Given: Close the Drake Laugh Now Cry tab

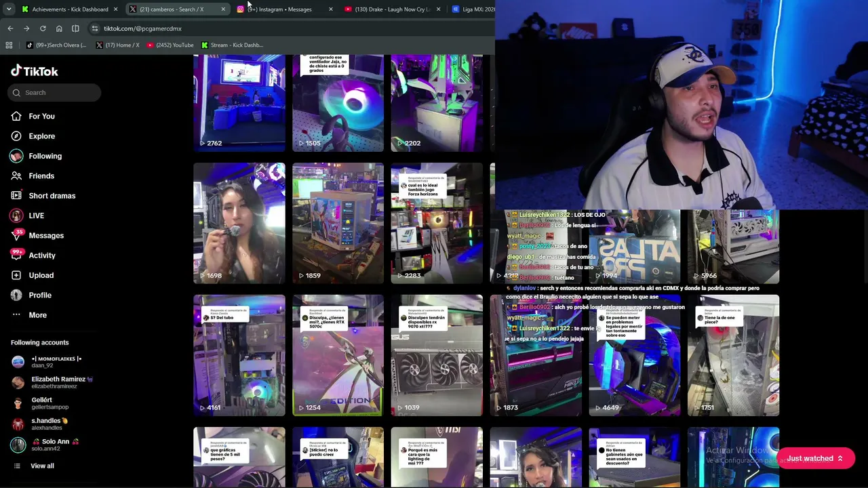Looking at the screenshot, I should [438, 9].
